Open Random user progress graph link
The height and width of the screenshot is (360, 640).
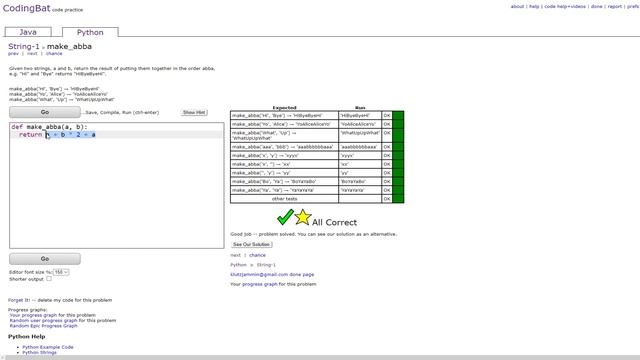pos(43,320)
